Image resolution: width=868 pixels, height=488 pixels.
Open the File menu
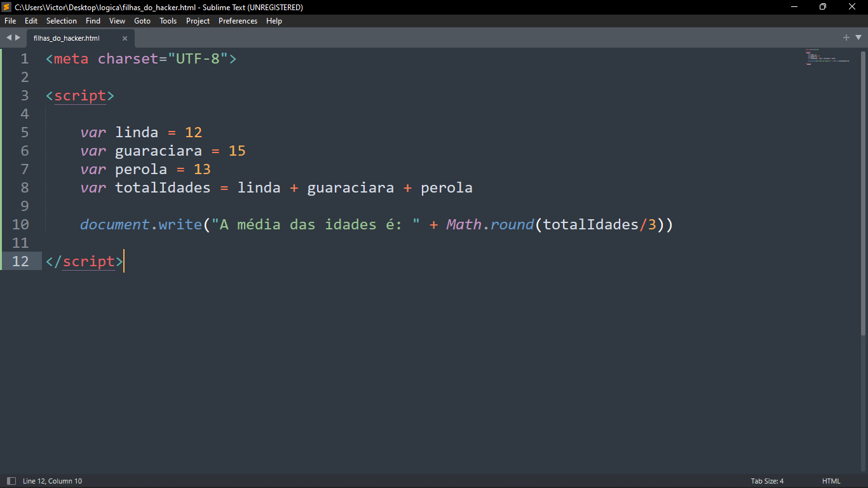(x=10, y=21)
